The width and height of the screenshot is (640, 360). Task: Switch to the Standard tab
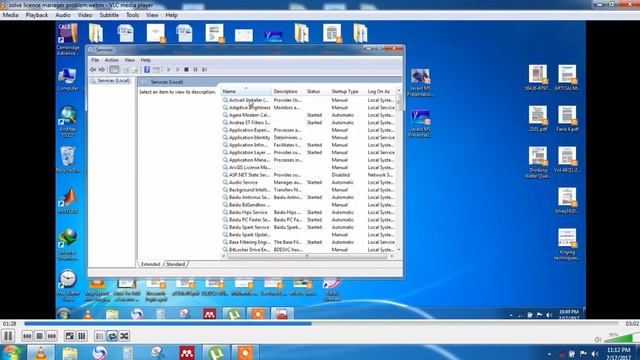pyautogui.click(x=176, y=264)
